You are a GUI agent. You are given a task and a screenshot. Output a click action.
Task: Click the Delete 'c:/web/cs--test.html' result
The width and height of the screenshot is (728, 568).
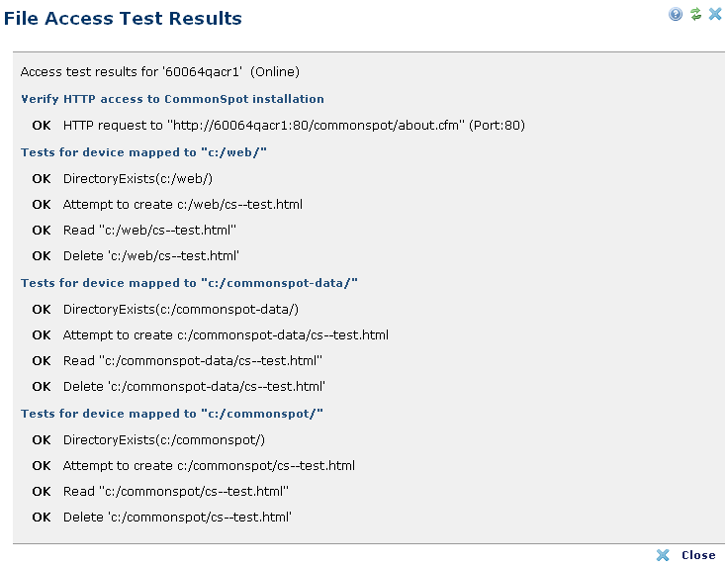coord(151,255)
